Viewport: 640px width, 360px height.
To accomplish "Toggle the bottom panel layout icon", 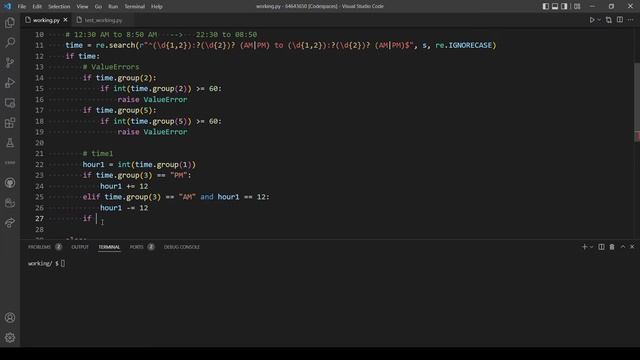I will click(555, 6).
